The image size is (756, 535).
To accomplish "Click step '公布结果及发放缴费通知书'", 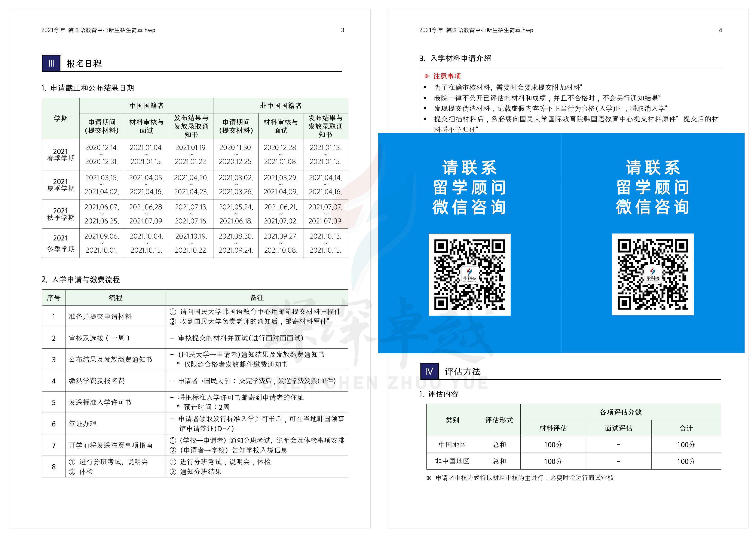I will 111,359.
